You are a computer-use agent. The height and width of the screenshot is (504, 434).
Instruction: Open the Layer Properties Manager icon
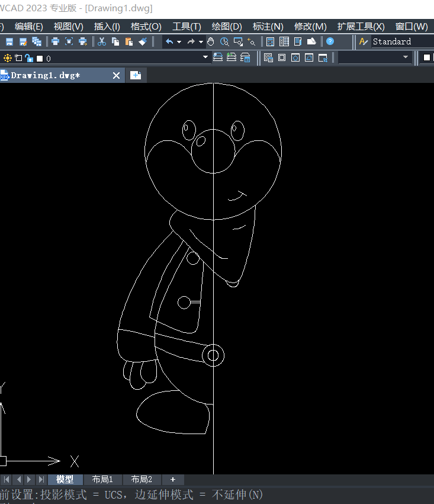245,57
